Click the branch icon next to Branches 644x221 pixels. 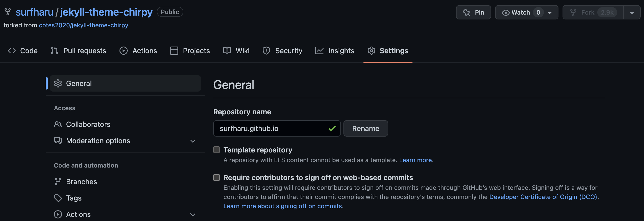(58, 182)
